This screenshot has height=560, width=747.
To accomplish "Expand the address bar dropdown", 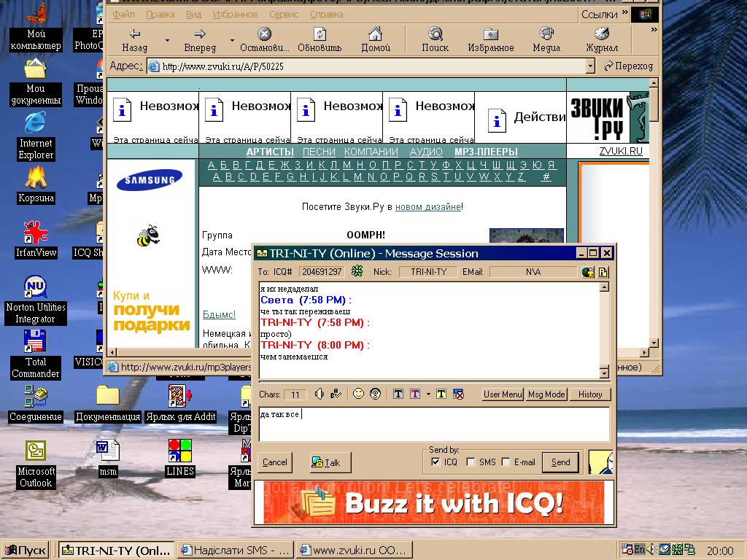I will [x=590, y=66].
